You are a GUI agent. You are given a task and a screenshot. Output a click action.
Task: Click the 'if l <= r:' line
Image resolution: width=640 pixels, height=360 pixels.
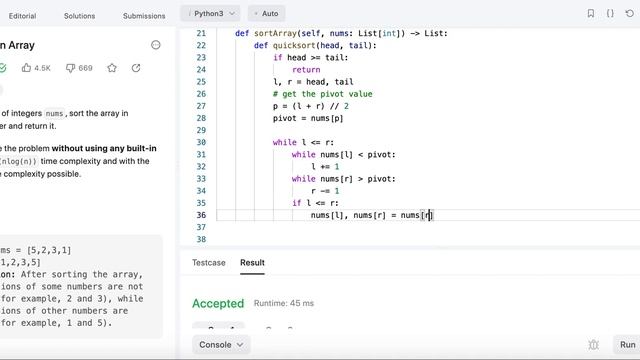pos(315,203)
